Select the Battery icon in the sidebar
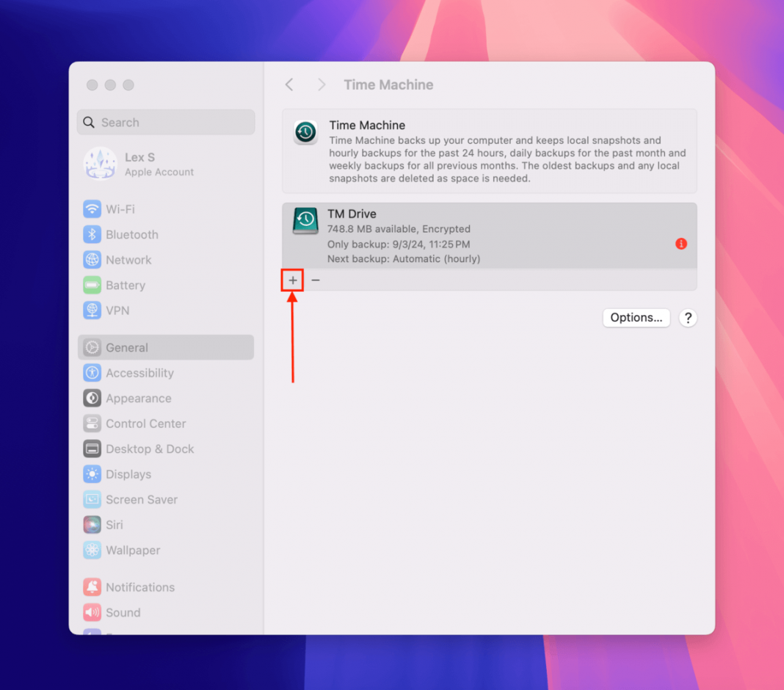Viewport: 784px width, 690px height. [92, 285]
